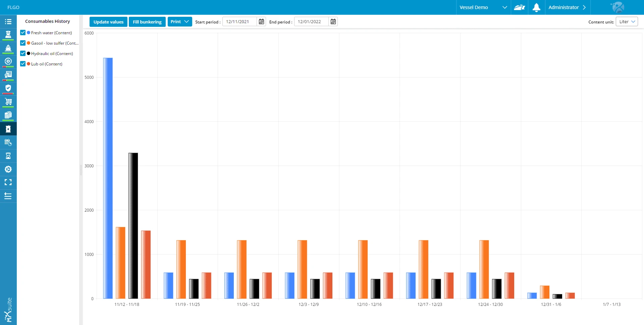The height and width of the screenshot is (325, 644).
Task: Open the settings gear icon
Action: tap(8, 169)
